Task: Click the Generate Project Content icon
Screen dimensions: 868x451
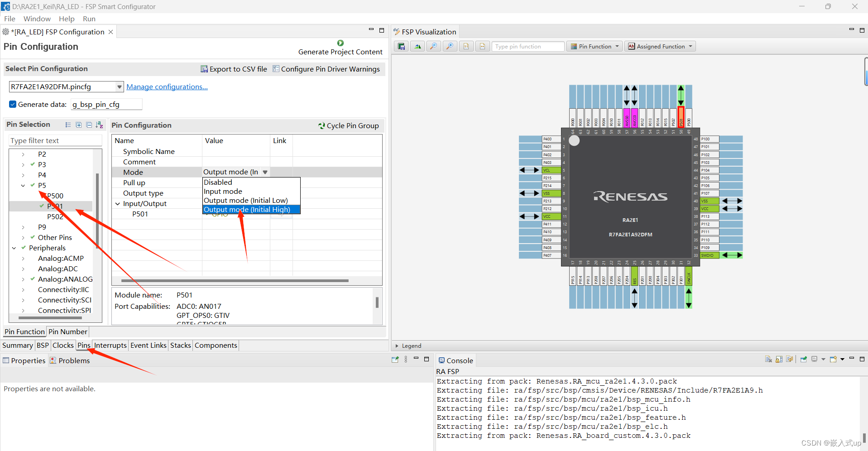Action: [x=340, y=43]
